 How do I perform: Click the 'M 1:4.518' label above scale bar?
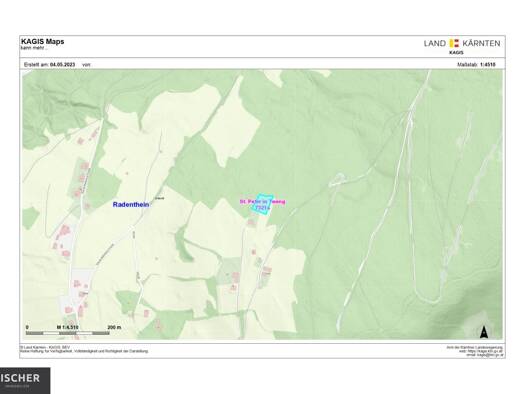point(67,327)
